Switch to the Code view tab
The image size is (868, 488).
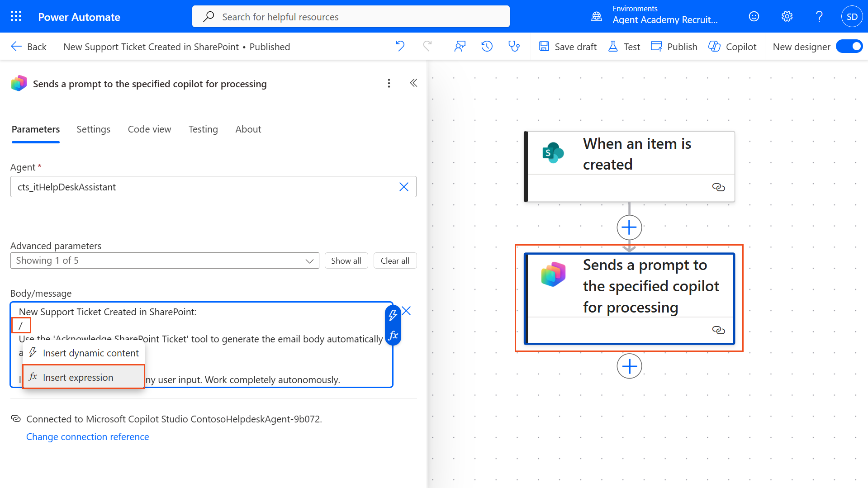pyautogui.click(x=149, y=129)
